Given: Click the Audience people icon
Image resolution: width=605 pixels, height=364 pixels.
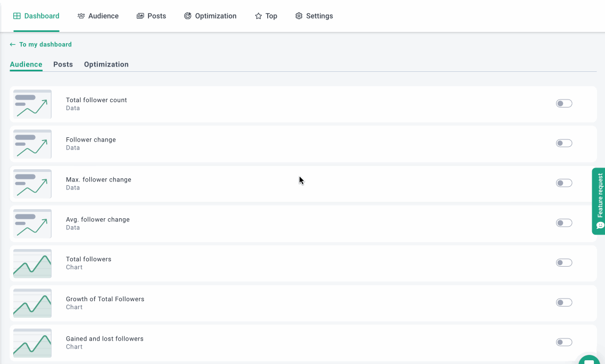Looking at the screenshot, I should tap(81, 16).
